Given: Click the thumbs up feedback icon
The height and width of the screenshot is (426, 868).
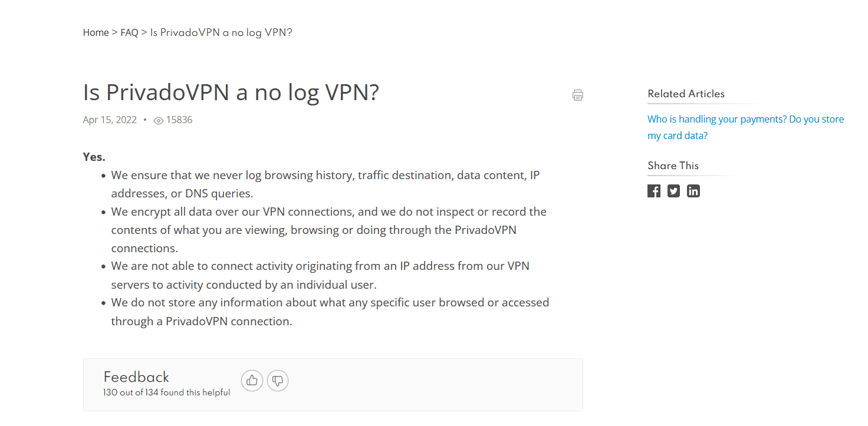Looking at the screenshot, I should tap(252, 381).
